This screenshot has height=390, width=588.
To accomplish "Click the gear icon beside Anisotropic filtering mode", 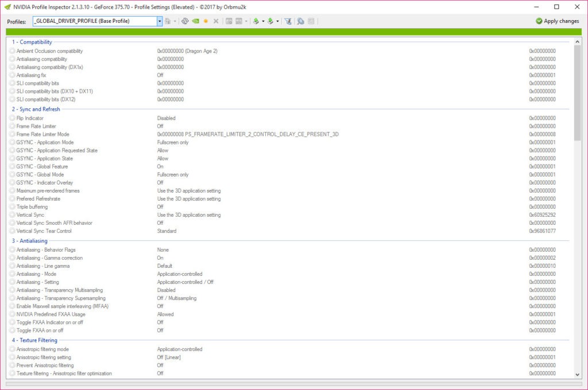I will click(12, 349).
